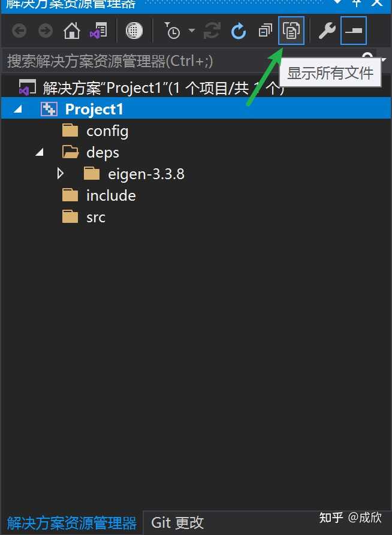Screen dimensions: 392x535
Task: Toggle the preview selected items button
Action: click(x=354, y=31)
